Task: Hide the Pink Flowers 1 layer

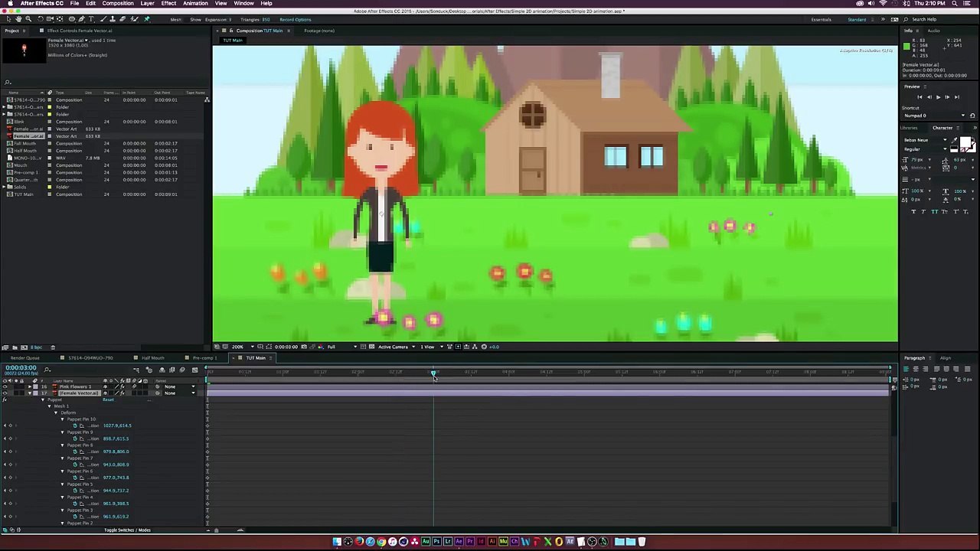Action: click(x=5, y=386)
